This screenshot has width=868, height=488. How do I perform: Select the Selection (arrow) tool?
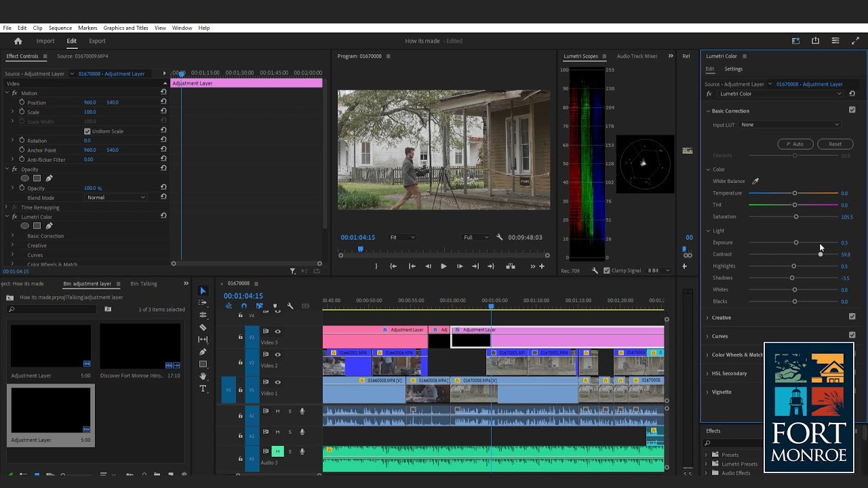point(203,291)
